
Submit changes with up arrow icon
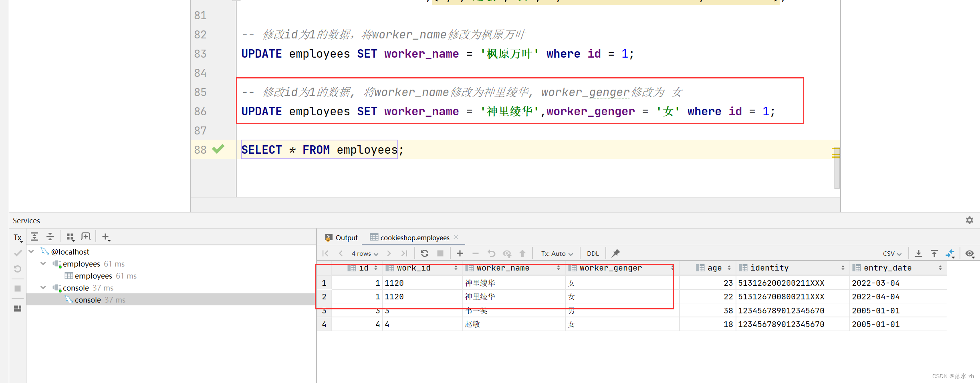pyautogui.click(x=522, y=253)
